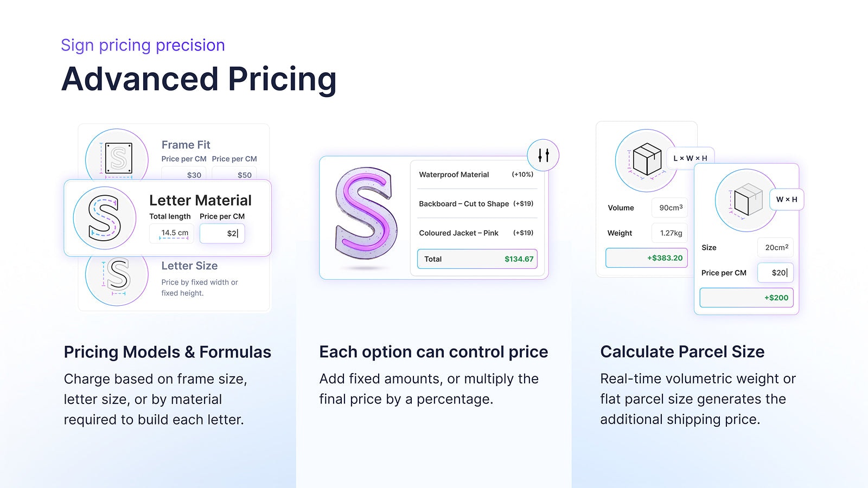Click the Total length 14.5 cm field
This screenshot has height=488, width=868.
171,234
